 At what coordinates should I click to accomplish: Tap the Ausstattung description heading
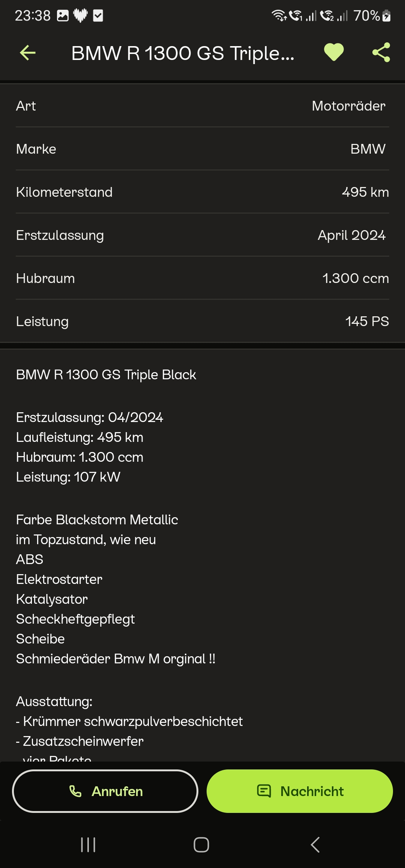click(x=54, y=702)
